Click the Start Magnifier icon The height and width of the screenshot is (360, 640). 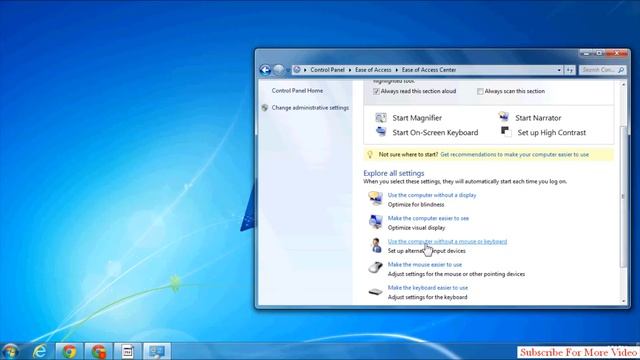pyautogui.click(x=381, y=118)
